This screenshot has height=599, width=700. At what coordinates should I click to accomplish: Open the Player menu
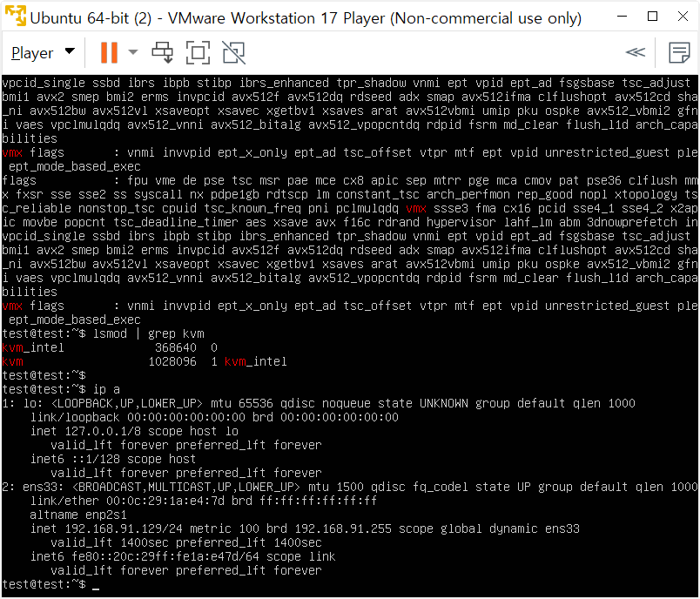coord(43,52)
